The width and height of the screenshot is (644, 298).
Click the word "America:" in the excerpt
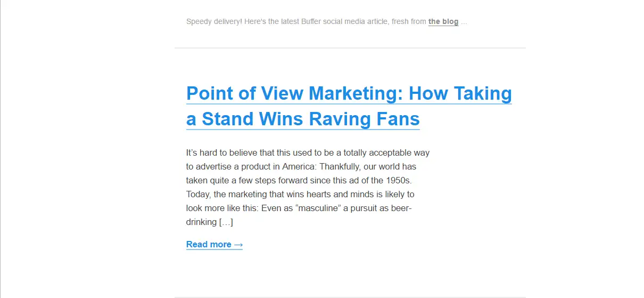pyautogui.click(x=299, y=166)
